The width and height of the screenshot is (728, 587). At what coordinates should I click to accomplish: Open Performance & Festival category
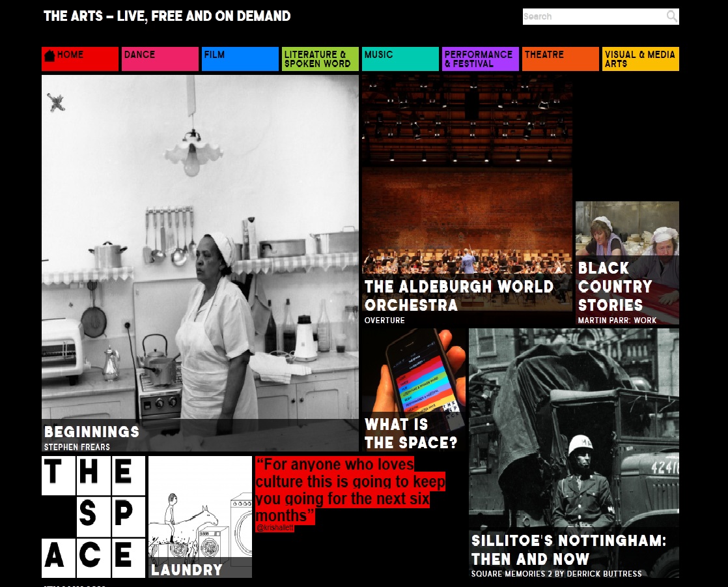[480, 59]
